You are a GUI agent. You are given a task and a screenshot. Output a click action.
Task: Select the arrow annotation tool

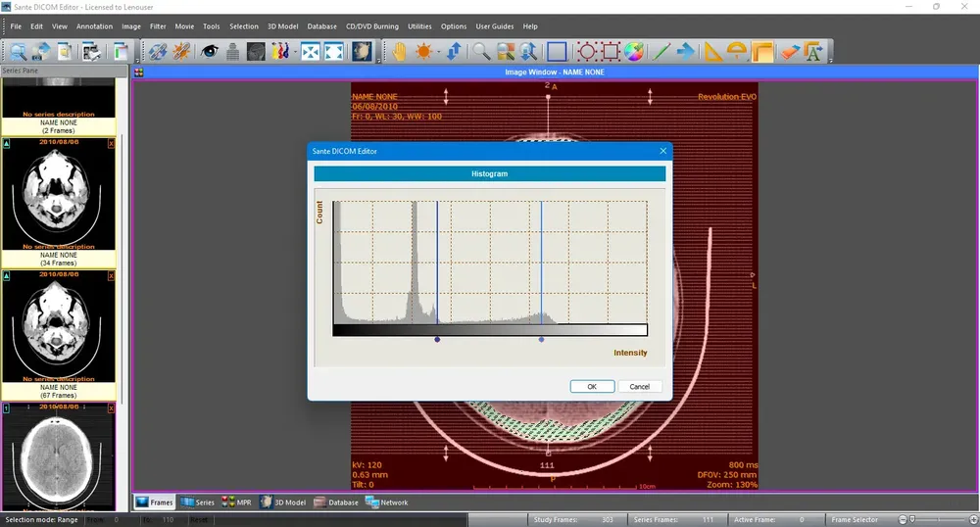686,52
